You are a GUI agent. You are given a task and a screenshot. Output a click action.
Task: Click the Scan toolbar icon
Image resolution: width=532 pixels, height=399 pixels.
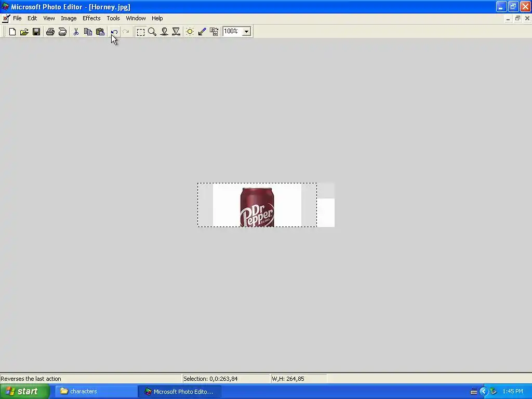click(x=62, y=32)
